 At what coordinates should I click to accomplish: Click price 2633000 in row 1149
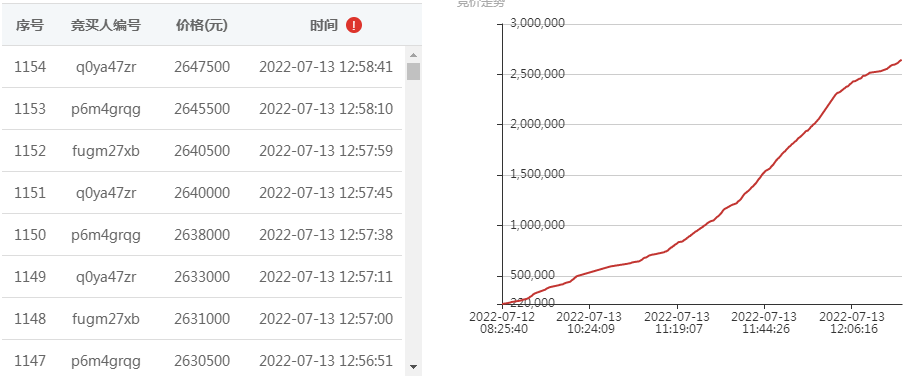tap(202, 277)
